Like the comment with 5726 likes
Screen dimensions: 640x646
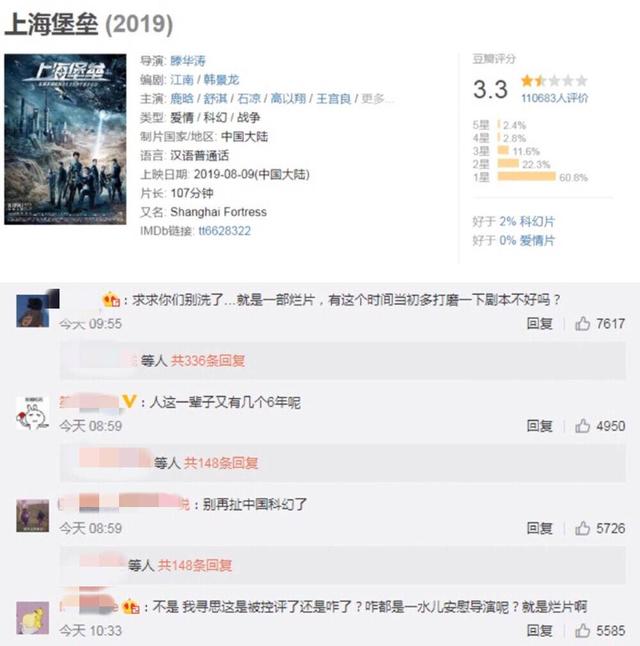tap(582, 528)
